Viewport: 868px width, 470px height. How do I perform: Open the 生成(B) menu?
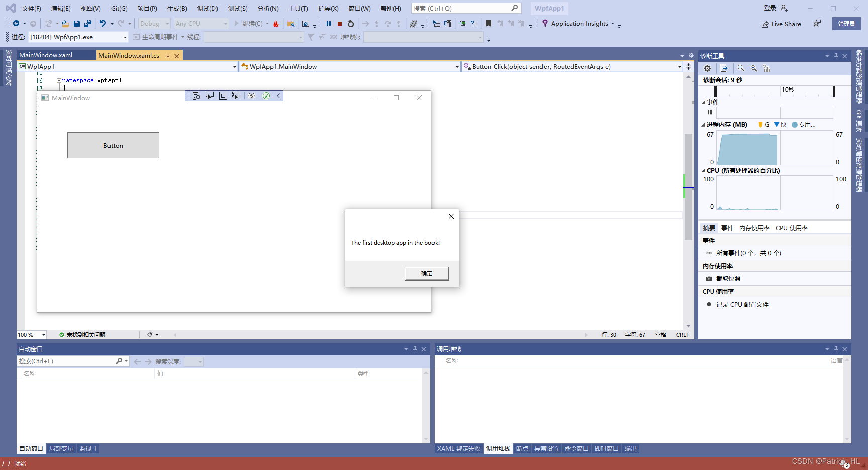(177, 9)
